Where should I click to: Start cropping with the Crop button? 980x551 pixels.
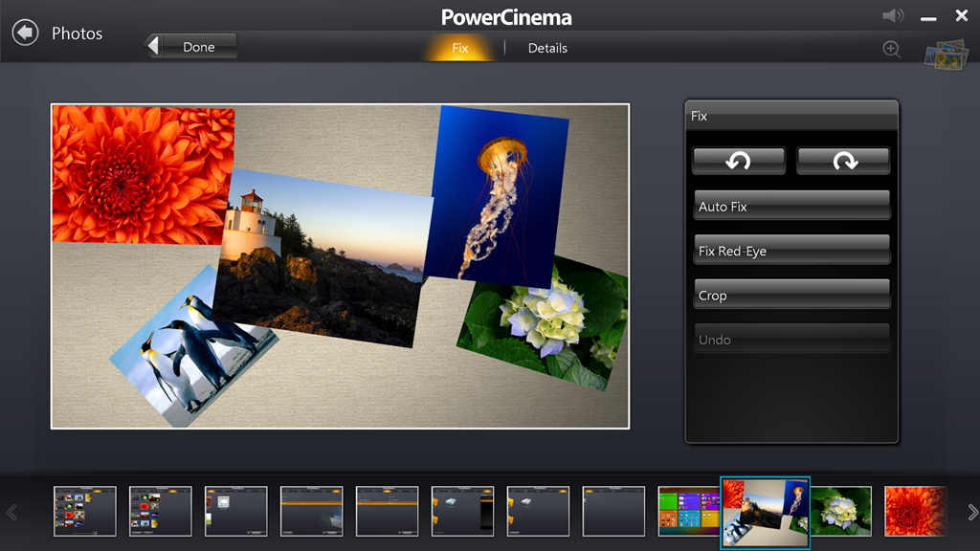click(791, 295)
